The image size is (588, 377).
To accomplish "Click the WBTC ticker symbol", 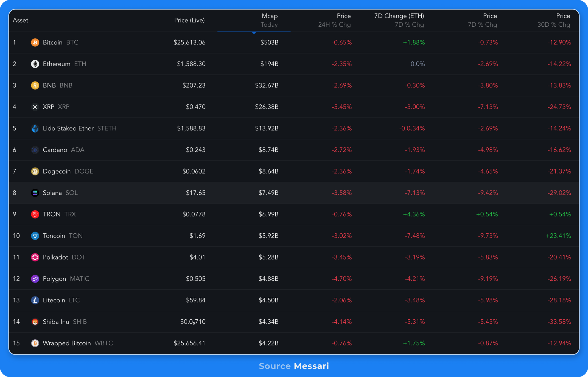I will click(104, 343).
